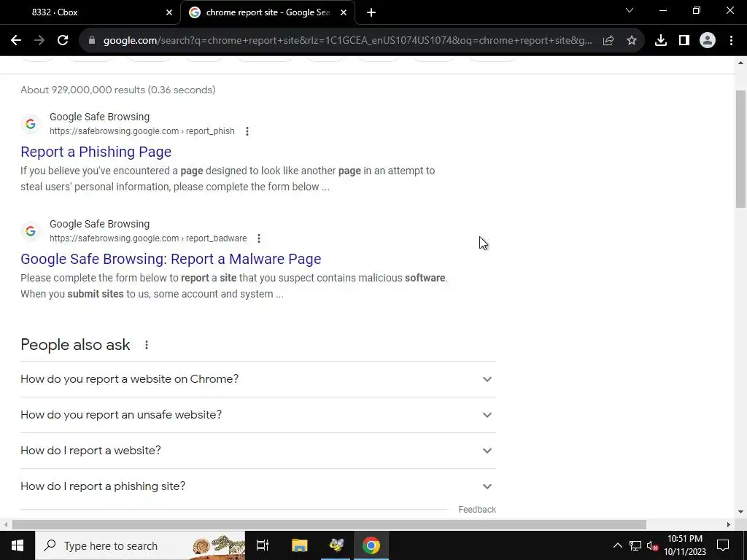
Task: View site information lock icon
Action: (x=92, y=41)
